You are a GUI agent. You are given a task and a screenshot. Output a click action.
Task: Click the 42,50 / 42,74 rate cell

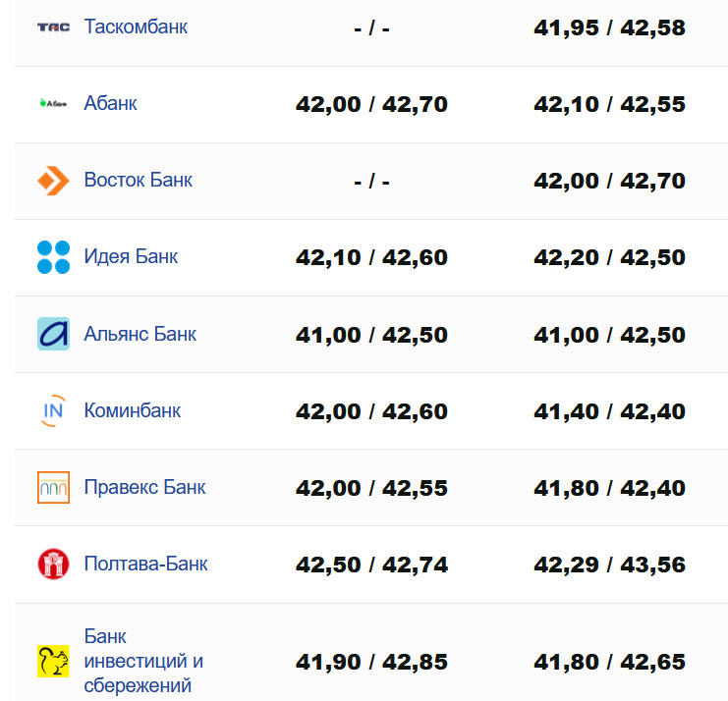click(371, 565)
